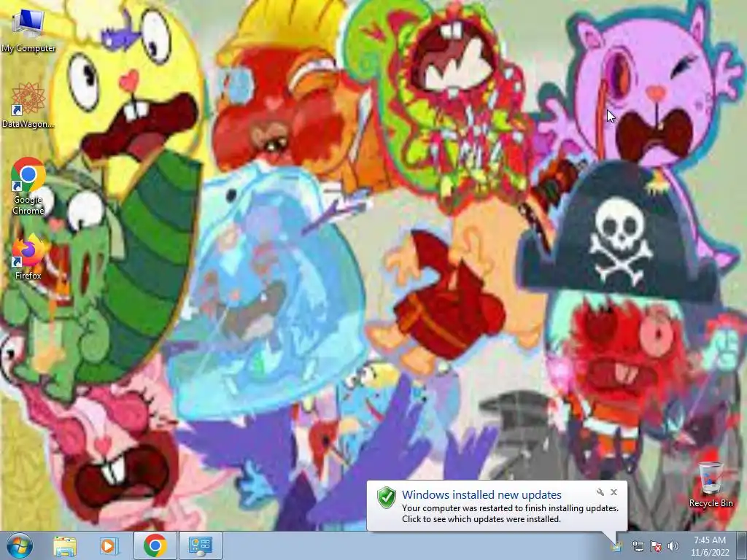Viewport: 747px width, 560px height.
Task: Click the Windows Update tray icon
Action: [617, 546]
